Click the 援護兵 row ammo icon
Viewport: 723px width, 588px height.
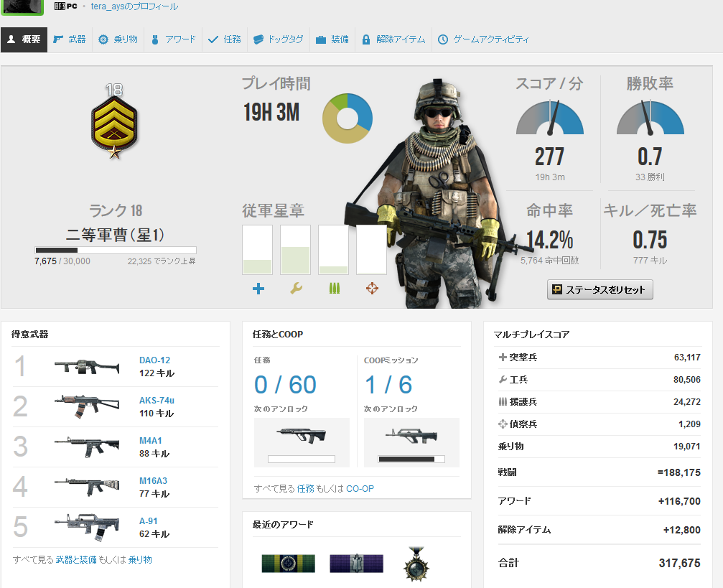(503, 401)
